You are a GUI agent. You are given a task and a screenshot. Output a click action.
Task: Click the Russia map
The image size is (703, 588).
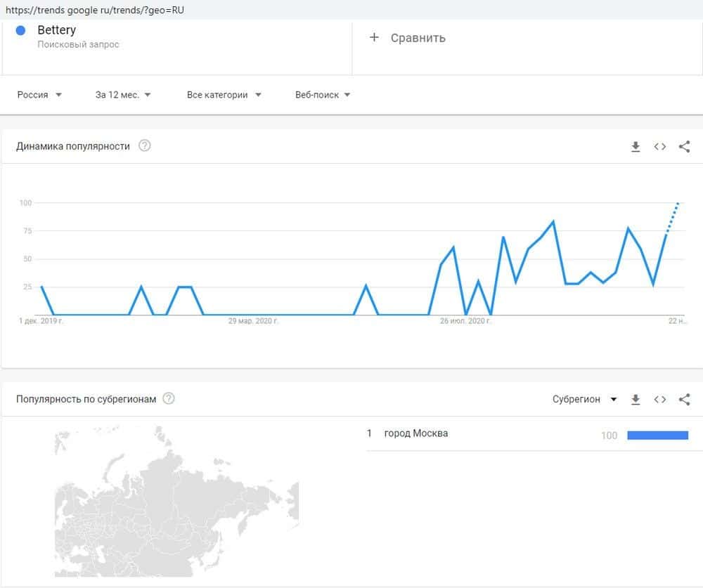pos(176,499)
